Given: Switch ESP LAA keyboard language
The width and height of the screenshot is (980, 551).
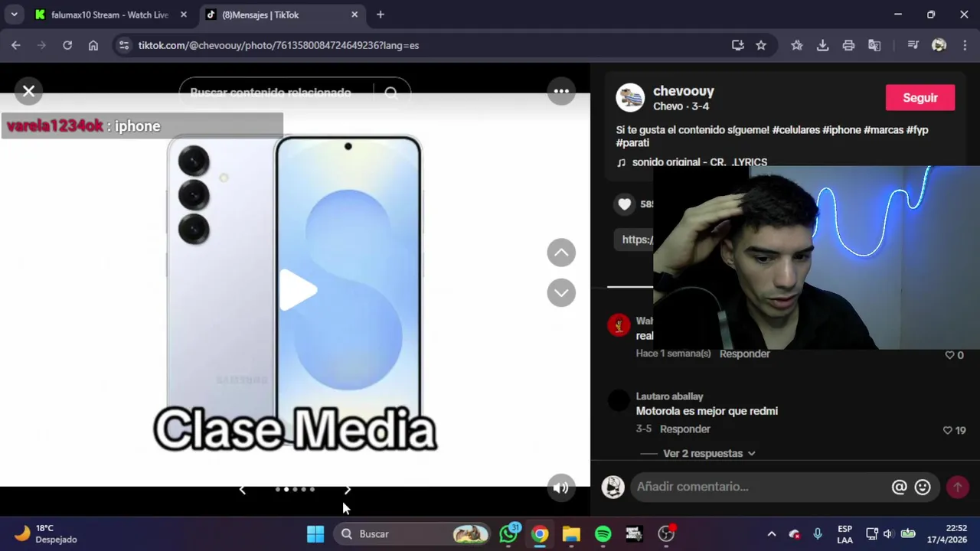Looking at the screenshot, I should [x=844, y=533].
